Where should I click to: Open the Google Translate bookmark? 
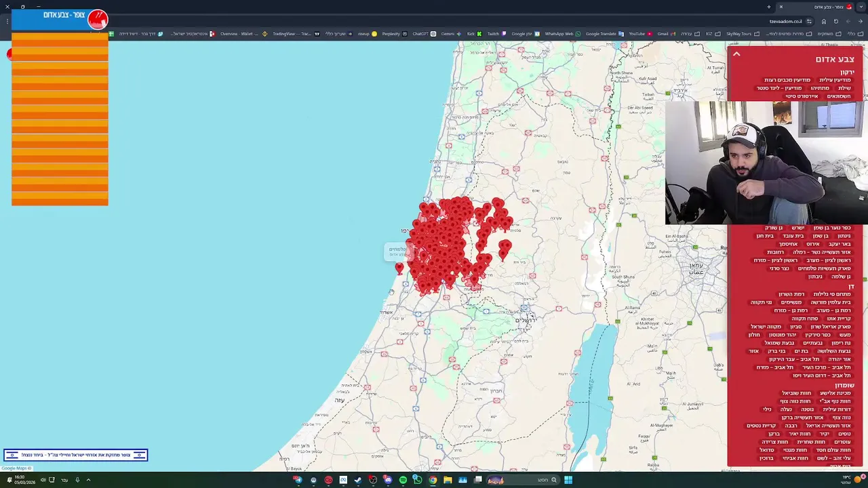[x=604, y=34]
